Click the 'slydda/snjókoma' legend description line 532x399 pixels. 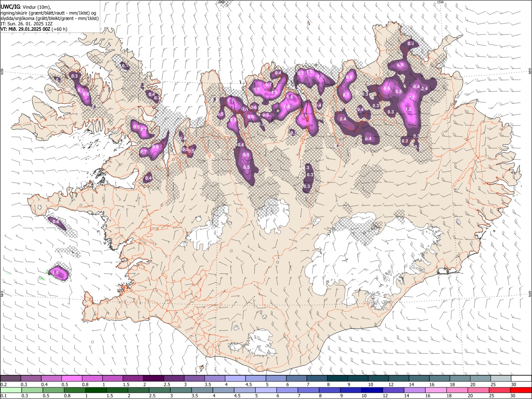click(49, 18)
